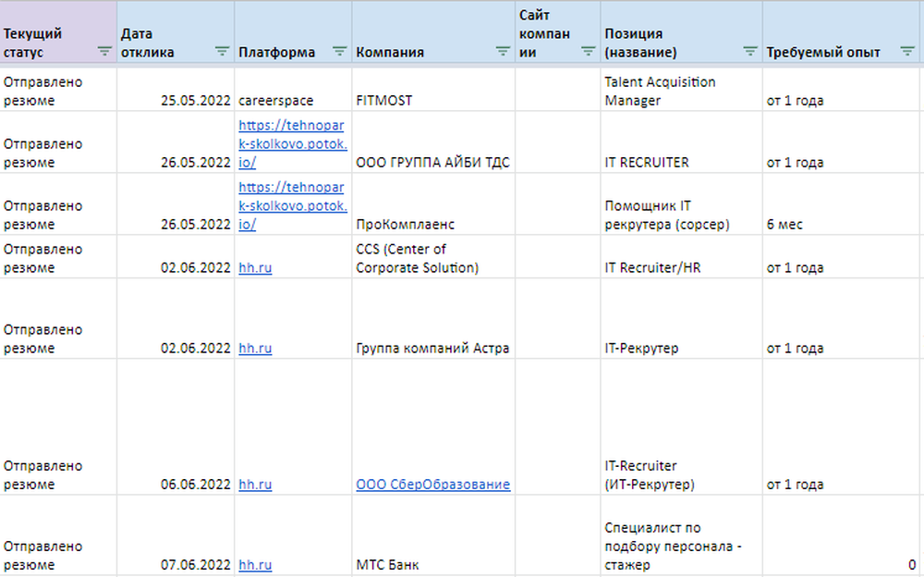Open the filter on the Платформа header
Viewport: 924px width, 577px height.
click(x=338, y=52)
